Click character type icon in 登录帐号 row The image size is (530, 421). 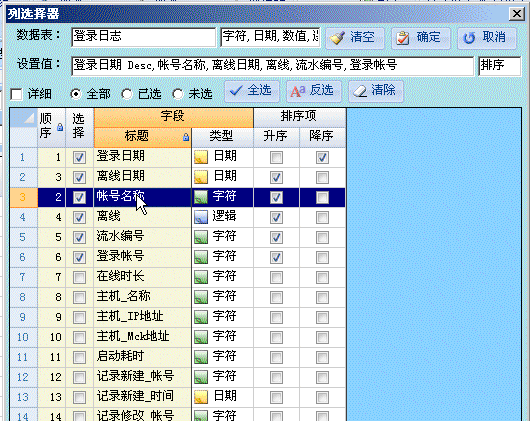[x=201, y=257]
